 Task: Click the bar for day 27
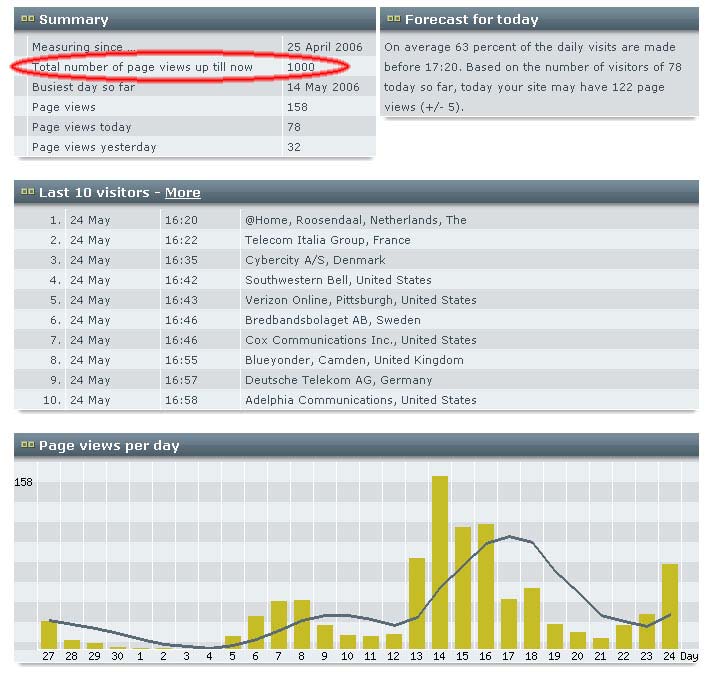49,634
